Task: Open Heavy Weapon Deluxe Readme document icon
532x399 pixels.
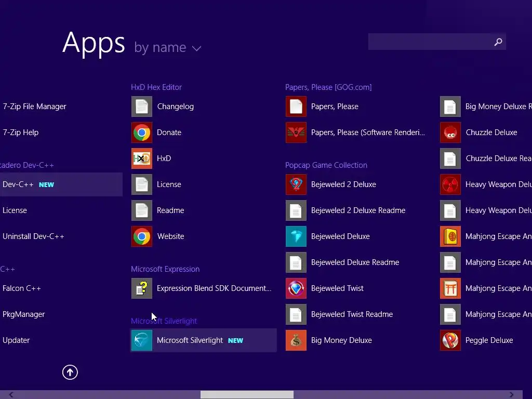Action: coord(450,210)
